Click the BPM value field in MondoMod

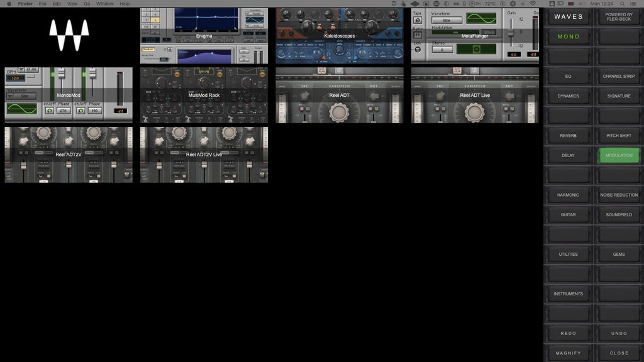(16, 78)
